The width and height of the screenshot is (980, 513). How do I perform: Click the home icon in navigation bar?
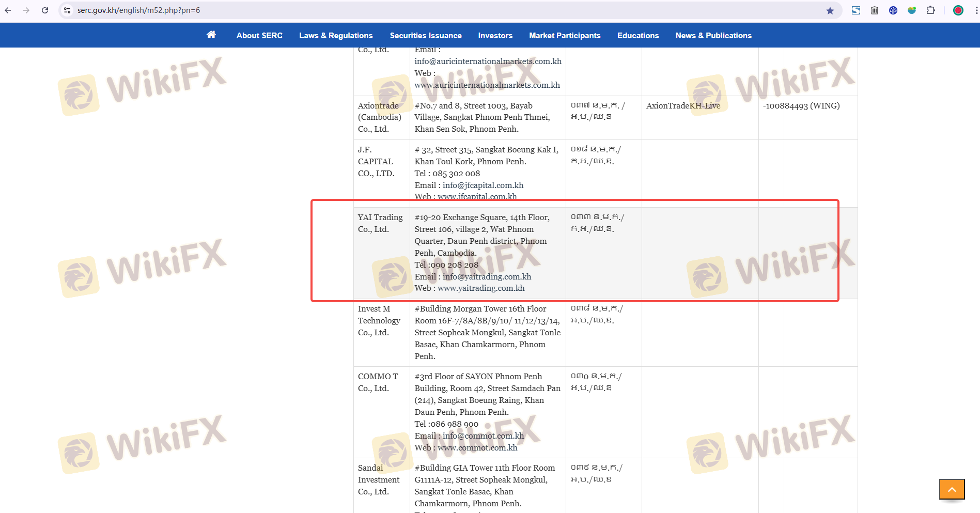click(x=211, y=35)
